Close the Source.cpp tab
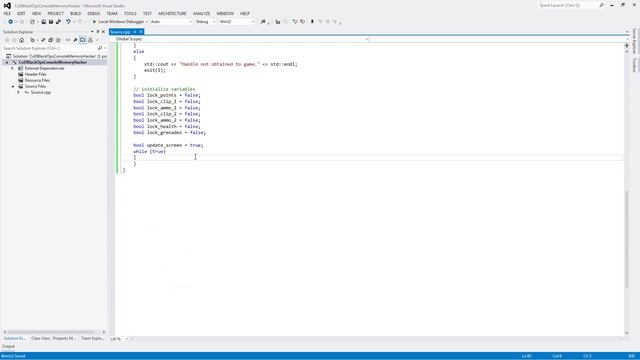The image size is (640, 360). point(141,32)
